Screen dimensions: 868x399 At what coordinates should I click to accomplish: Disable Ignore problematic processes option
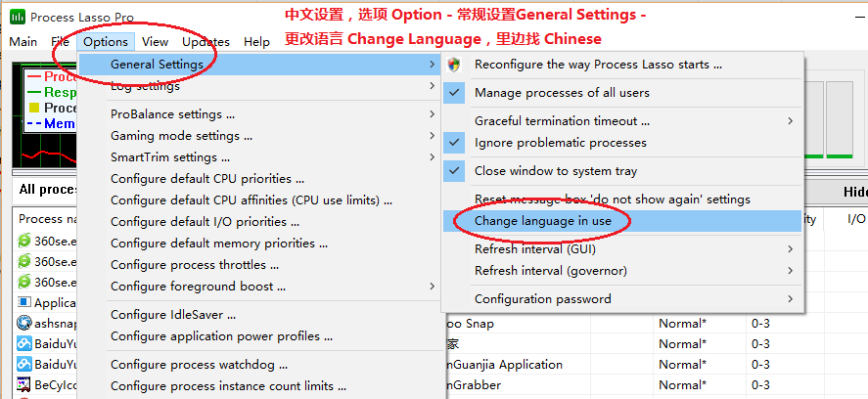tap(560, 143)
